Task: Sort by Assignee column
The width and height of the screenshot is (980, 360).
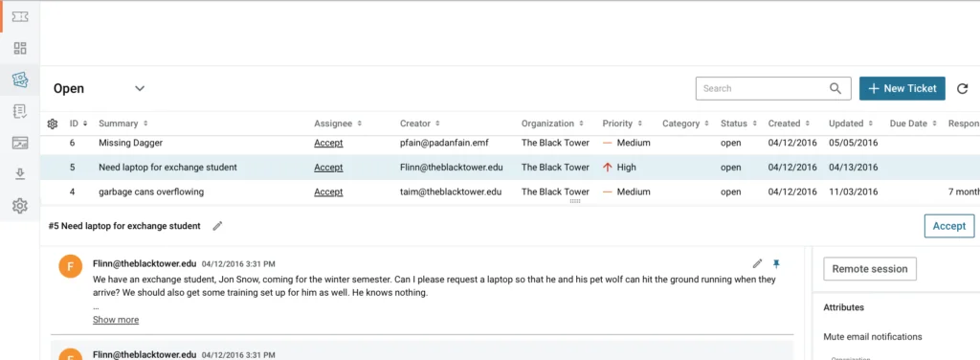Action: [x=338, y=124]
